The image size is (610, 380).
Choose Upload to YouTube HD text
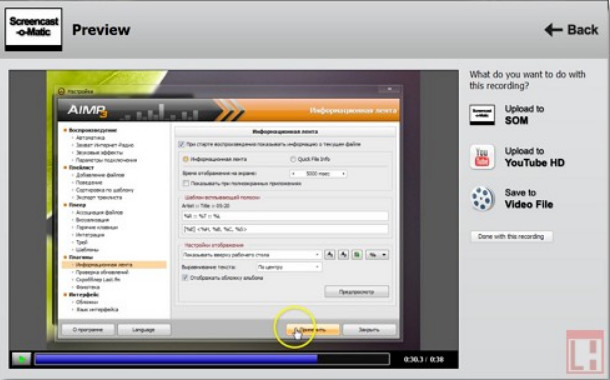click(x=535, y=157)
